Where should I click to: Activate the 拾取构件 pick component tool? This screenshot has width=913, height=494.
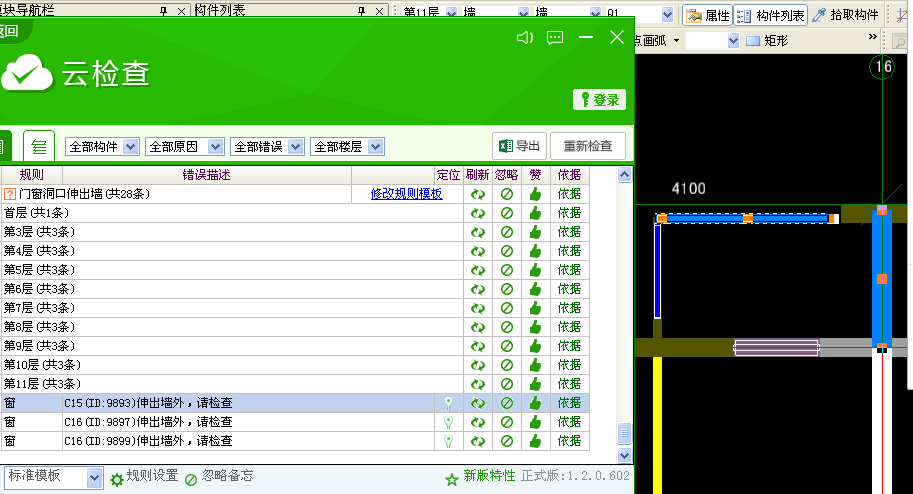[845, 16]
